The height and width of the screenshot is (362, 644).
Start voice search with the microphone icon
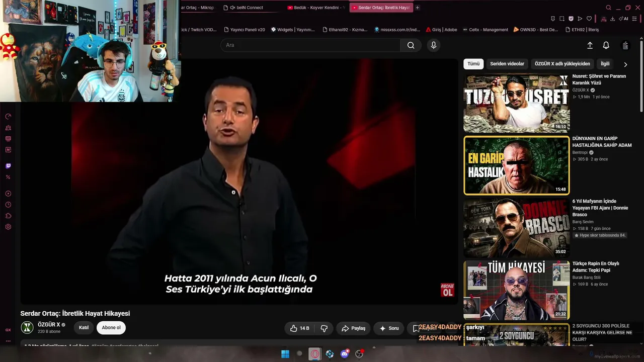[433, 45]
